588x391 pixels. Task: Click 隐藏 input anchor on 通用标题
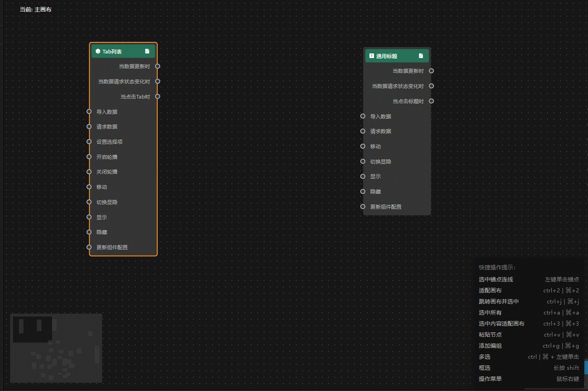[363, 192]
